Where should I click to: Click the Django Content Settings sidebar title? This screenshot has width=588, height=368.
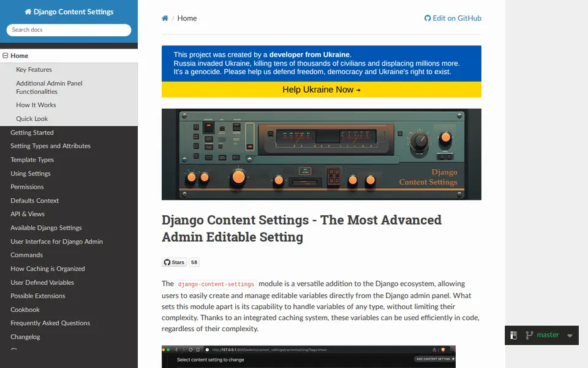(x=69, y=12)
